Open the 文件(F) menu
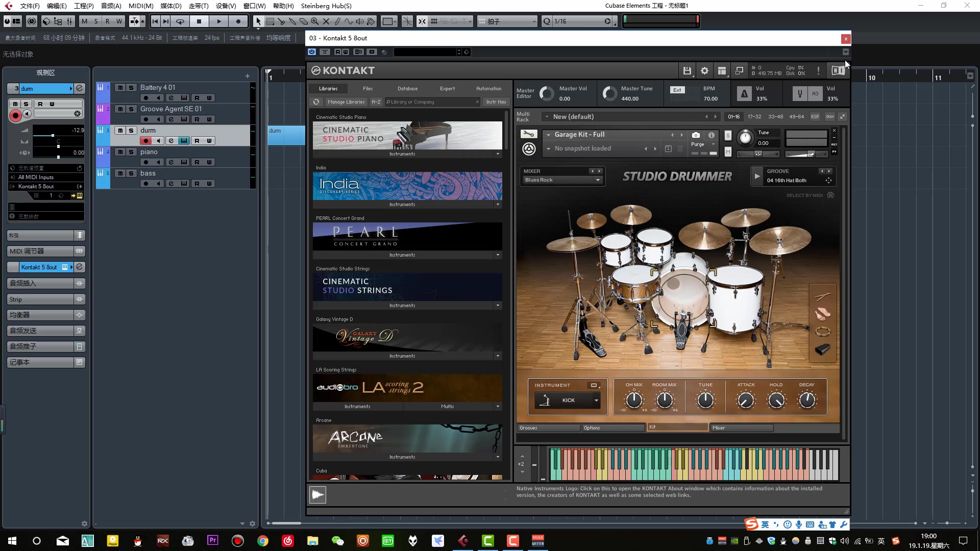980x551 pixels. coord(30,6)
